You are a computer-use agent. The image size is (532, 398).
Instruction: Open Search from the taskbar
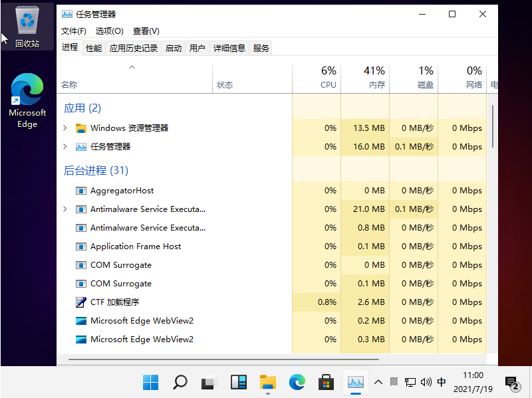[180, 382]
